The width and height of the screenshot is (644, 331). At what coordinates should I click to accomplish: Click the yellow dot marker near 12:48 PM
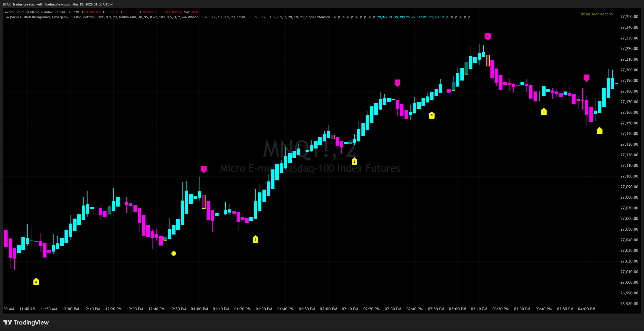click(174, 253)
